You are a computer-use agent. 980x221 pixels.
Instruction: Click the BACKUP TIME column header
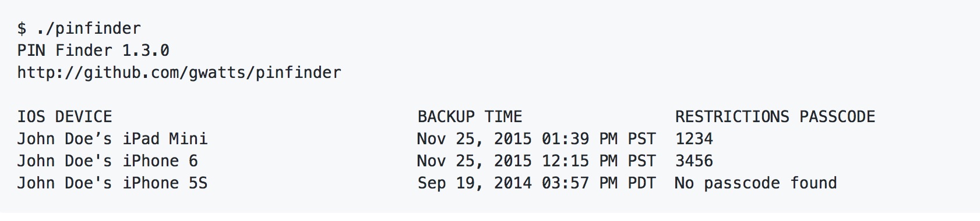470,117
